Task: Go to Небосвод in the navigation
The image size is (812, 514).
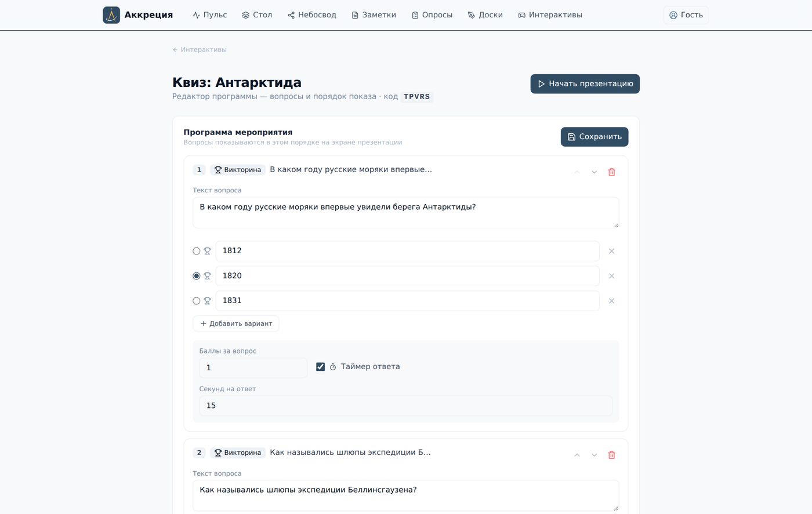Action: click(x=312, y=15)
